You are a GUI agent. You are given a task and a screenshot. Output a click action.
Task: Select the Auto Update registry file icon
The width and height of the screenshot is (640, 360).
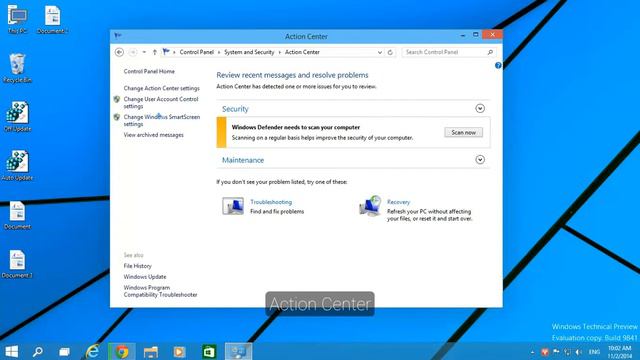tap(17, 165)
